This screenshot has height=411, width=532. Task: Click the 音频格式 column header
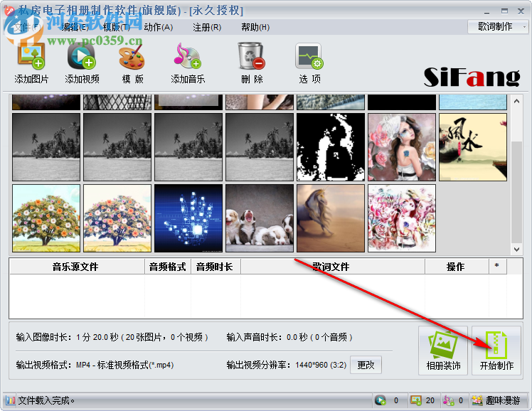coord(168,267)
